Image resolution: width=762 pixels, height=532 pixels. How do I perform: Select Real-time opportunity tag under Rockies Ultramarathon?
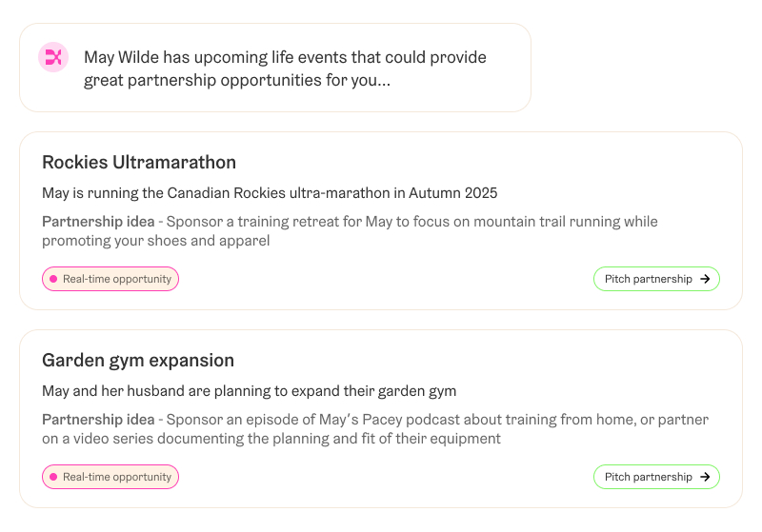pyautogui.click(x=110, y=279)
